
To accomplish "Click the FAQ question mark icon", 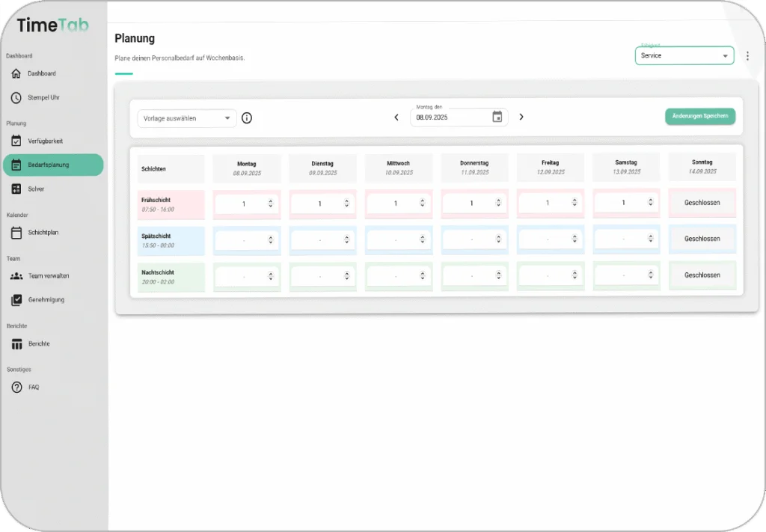I will coord(16,388).
